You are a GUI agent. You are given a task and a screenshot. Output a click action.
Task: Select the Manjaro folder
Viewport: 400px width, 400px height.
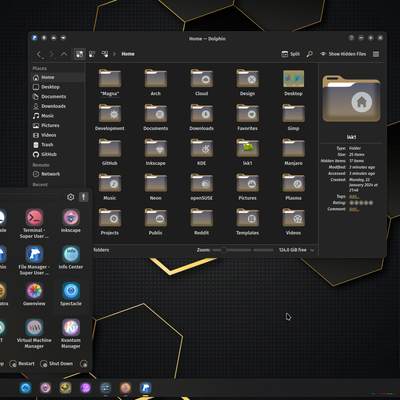[x=293, y=152]
